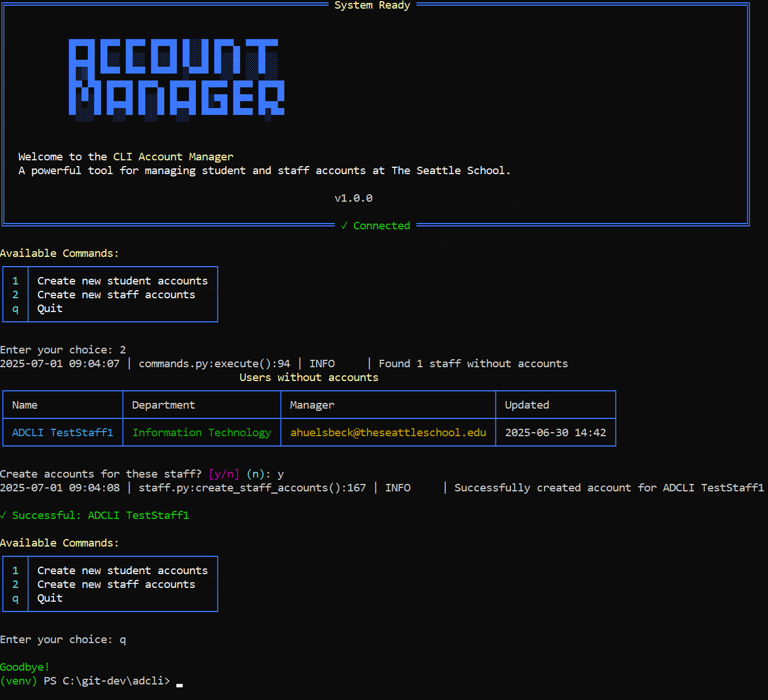Click the 'Manager' column header

(x=312, y=405)
